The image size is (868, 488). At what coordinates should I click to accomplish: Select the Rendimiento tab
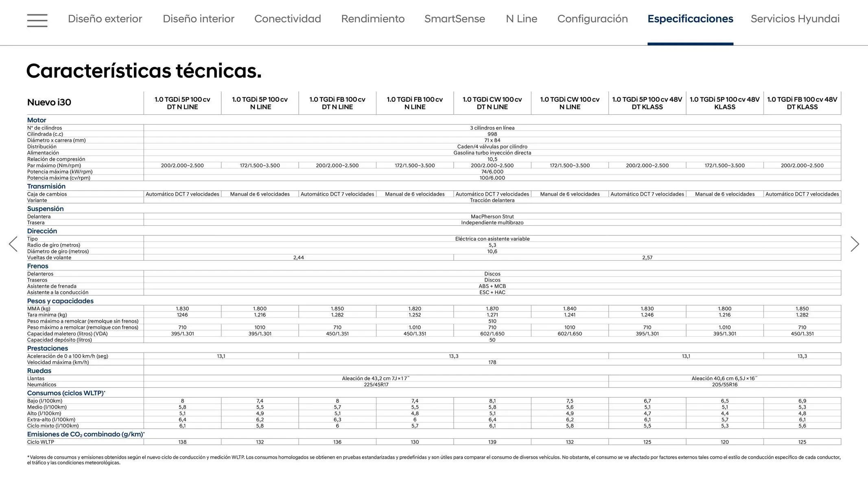point(372,19)
